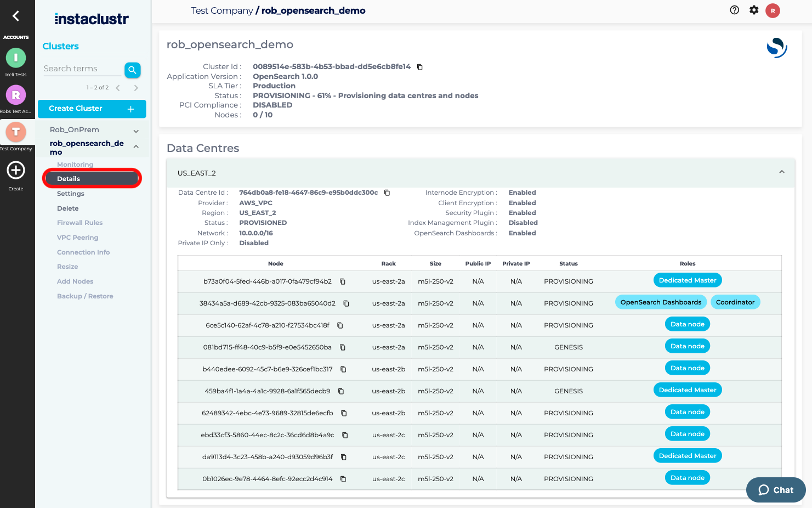Copy the Cluster Id to clipboard
This screenshot has width=812, height=508.
419,67
